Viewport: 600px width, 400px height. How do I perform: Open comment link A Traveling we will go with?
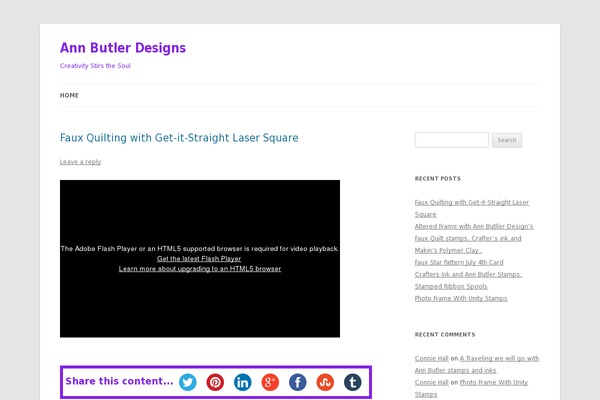(477, 364)
